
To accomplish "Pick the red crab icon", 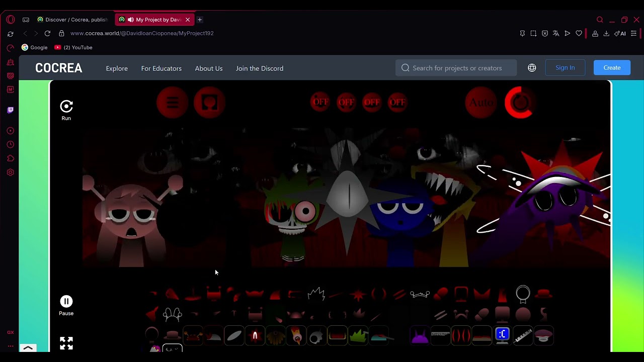I will point(193,335).
